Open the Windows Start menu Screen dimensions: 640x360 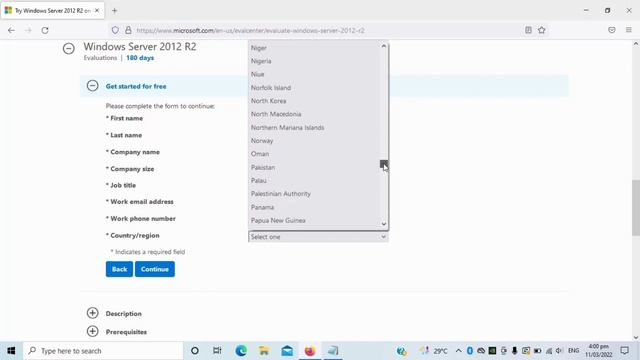pos(11,351)
